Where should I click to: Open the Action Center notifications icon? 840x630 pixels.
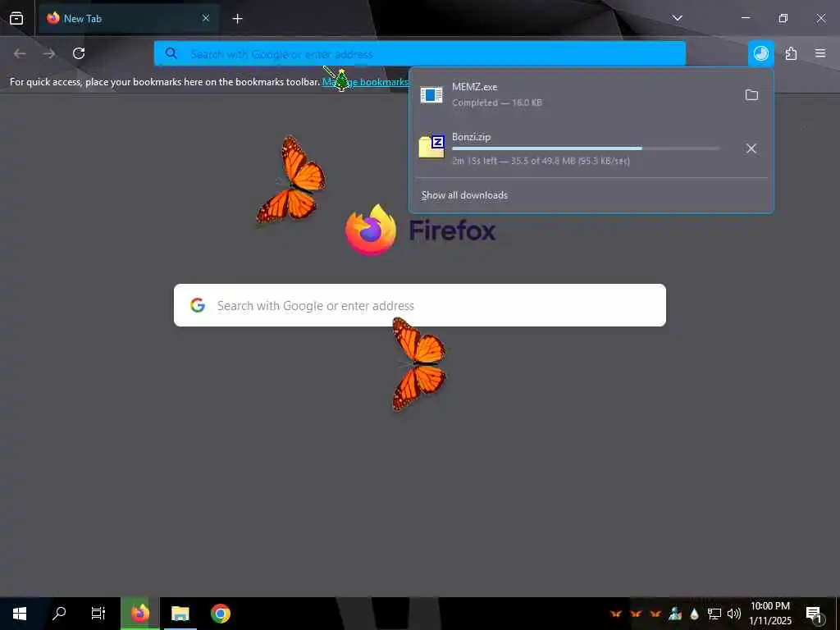pos(814,614)
